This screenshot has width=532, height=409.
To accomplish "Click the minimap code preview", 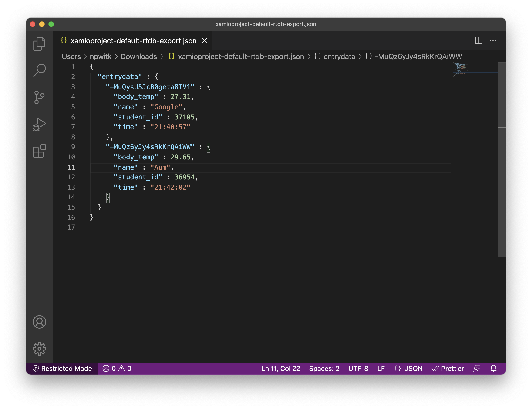I will pyautogui.click(x=460, y=69).
